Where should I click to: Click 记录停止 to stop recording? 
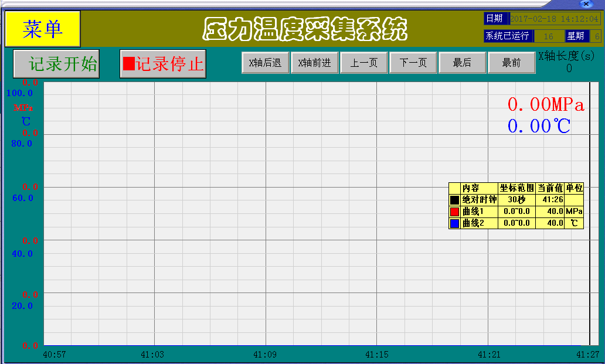coord(163,63)
